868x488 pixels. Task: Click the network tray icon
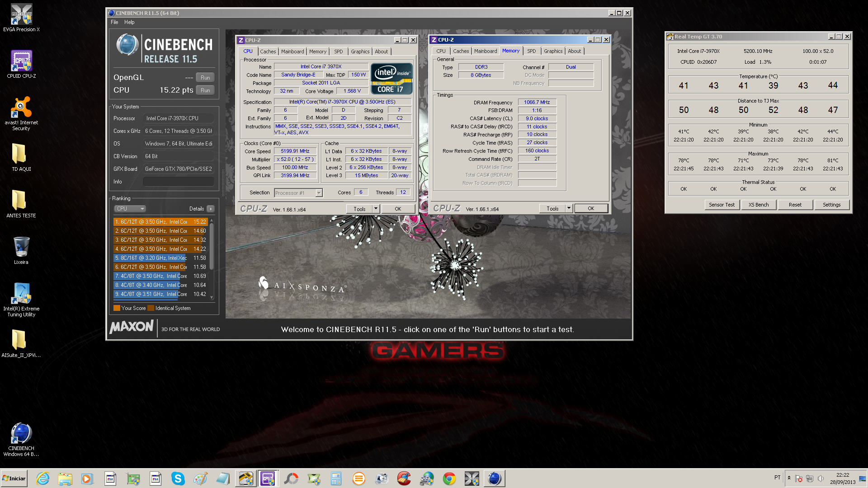click(x=810, y=479)
